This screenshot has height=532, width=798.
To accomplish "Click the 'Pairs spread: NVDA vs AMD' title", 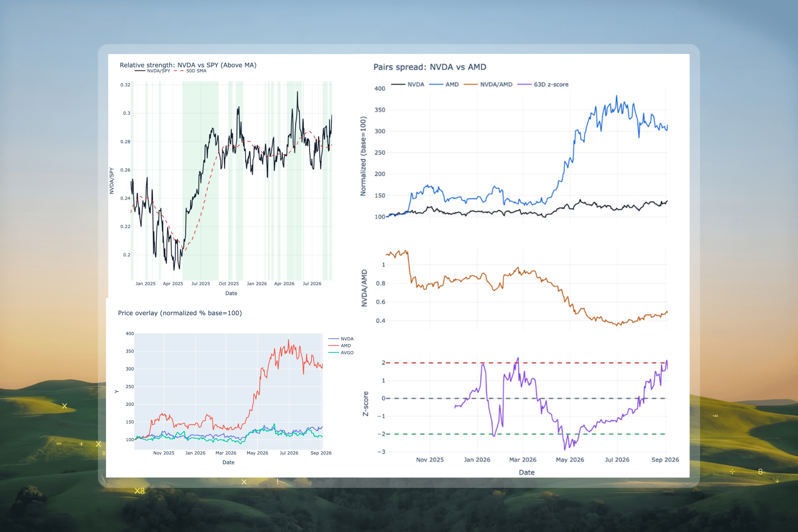I will pos(430,67).
